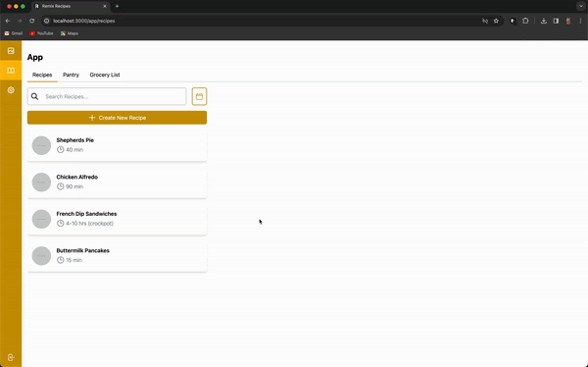
Task: Focus the Search Recipes input field
Action: click(107, 96)
